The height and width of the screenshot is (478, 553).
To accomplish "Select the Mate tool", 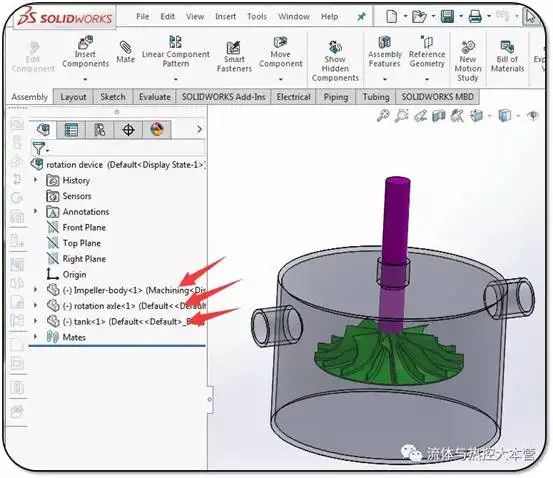I will tap(126, 52).
